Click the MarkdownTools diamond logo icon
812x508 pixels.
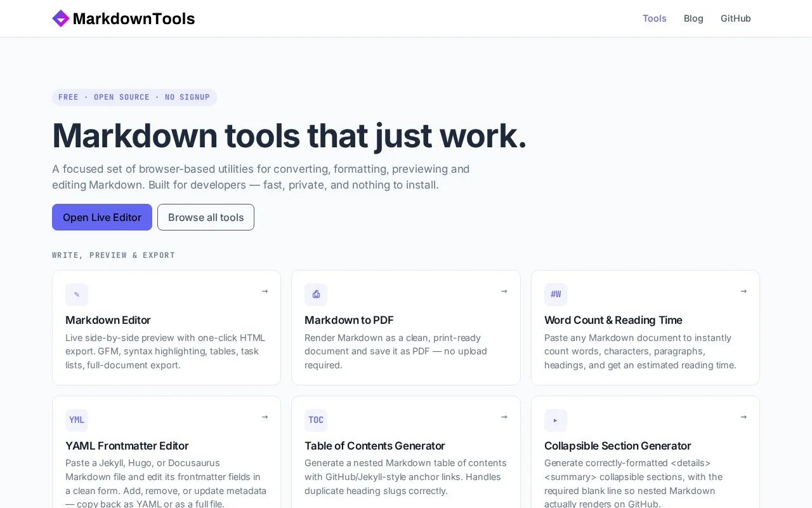click(61, 18)
